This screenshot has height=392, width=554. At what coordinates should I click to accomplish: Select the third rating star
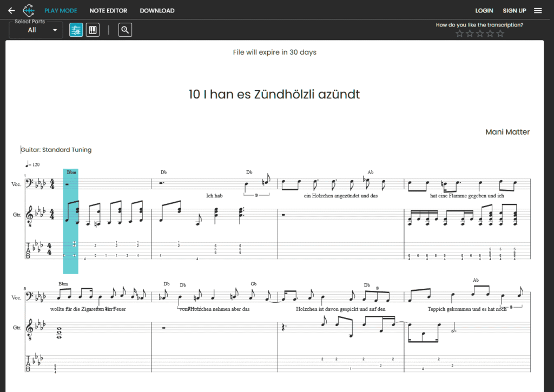point(479,33)
